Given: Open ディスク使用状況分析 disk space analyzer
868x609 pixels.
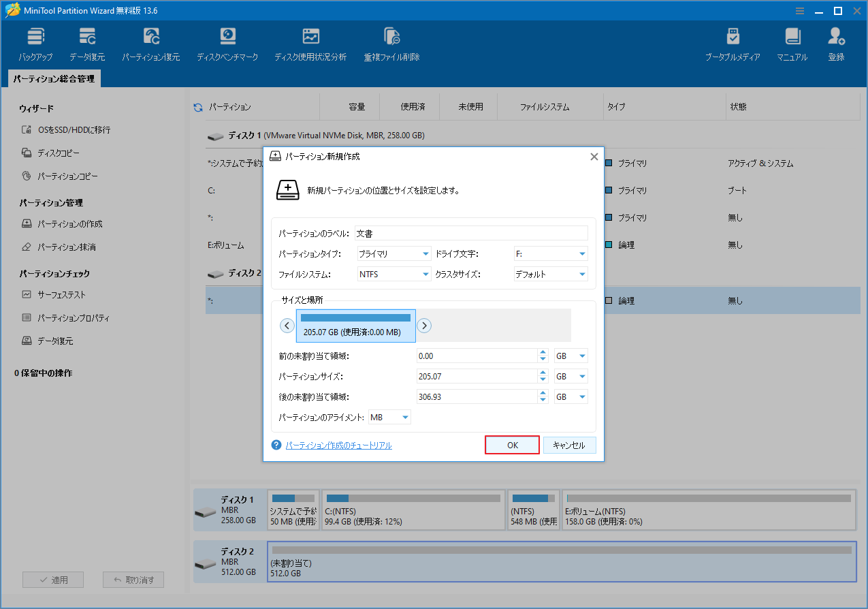Looking at the screenshot, I should coord(310,43).
